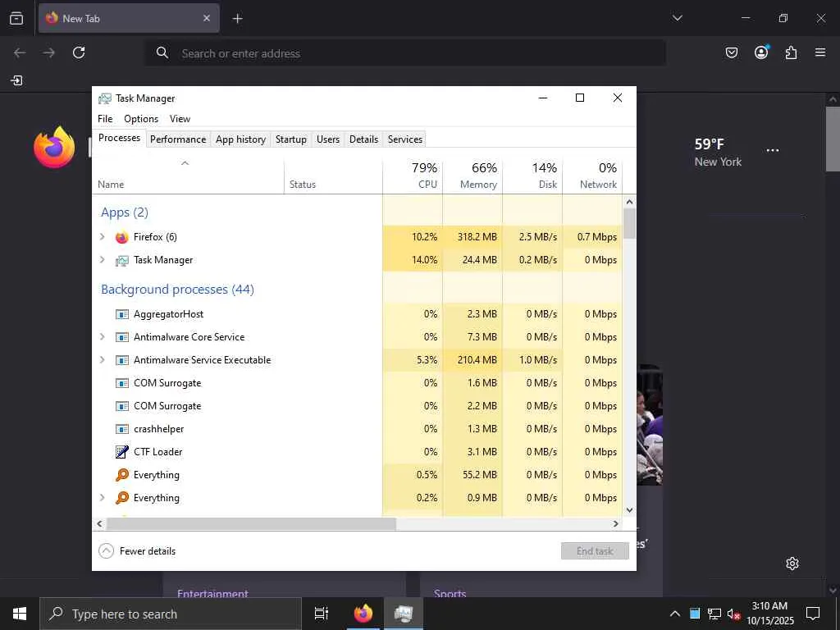The width and height of the screenshot is (840, 630).
Task: Open new tab customize gear in Firefox
Action: [792, 564]
